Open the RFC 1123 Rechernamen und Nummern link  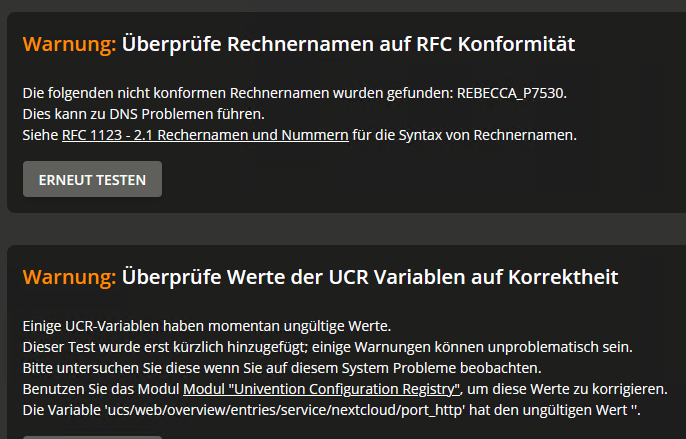click(x=205, y=135)
